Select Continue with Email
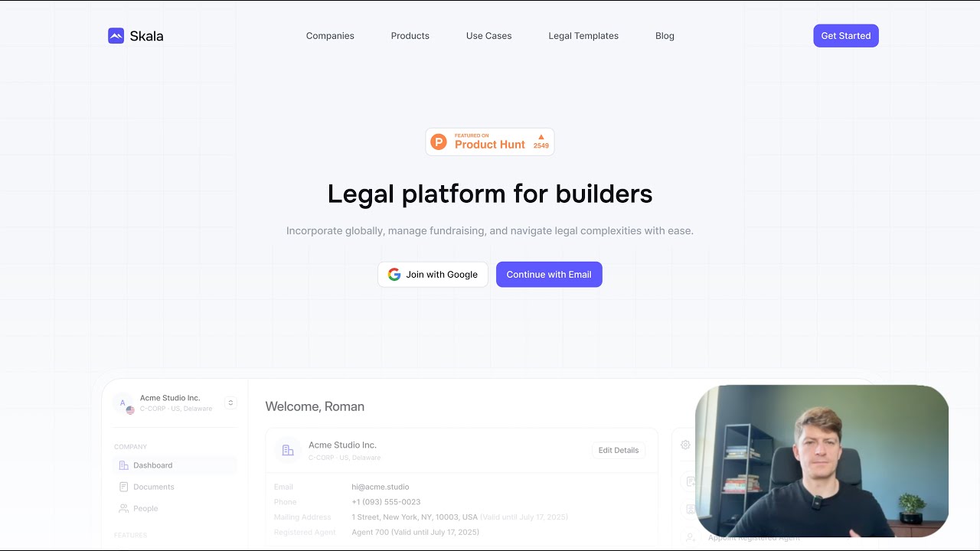980x551 pixels. [x=549, y=275]
